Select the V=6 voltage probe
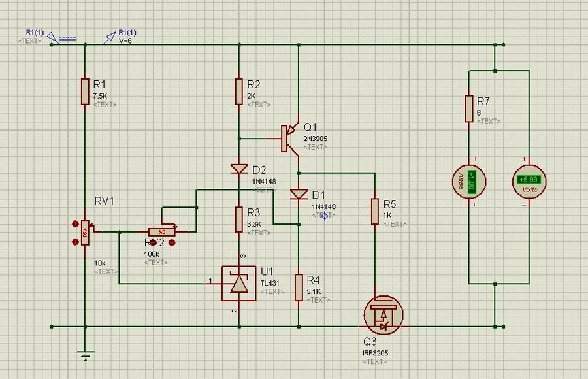 110,40
